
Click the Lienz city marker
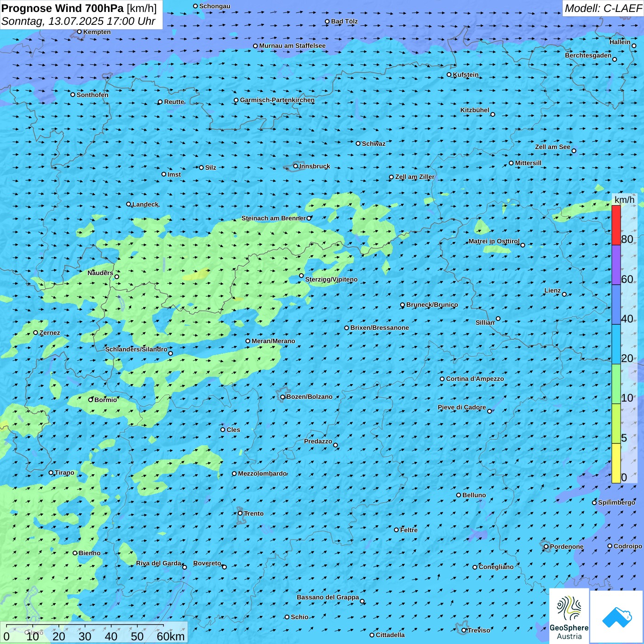[564, 294]
